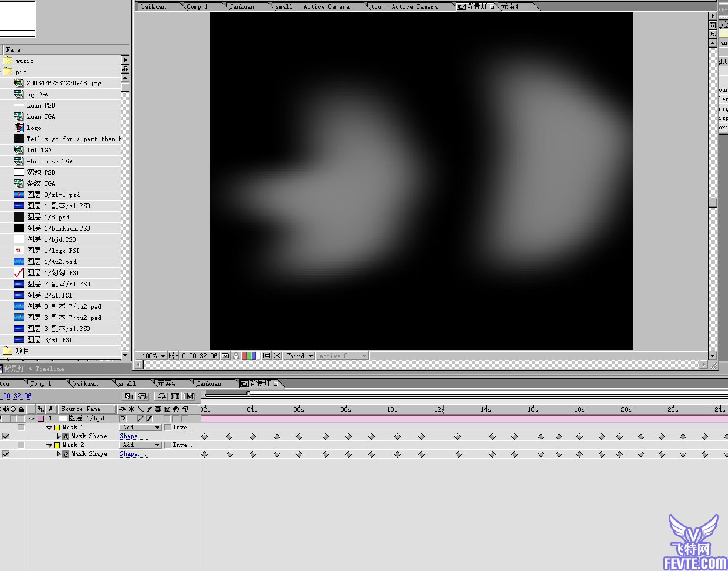
Task: Collapse the Mask 2 group
Action: [49, 445]
